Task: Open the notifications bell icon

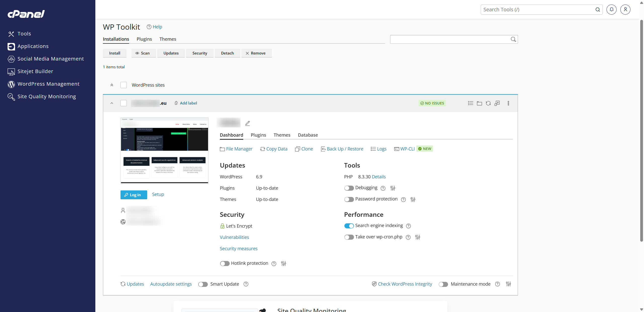Action: [x=611, y=10]
